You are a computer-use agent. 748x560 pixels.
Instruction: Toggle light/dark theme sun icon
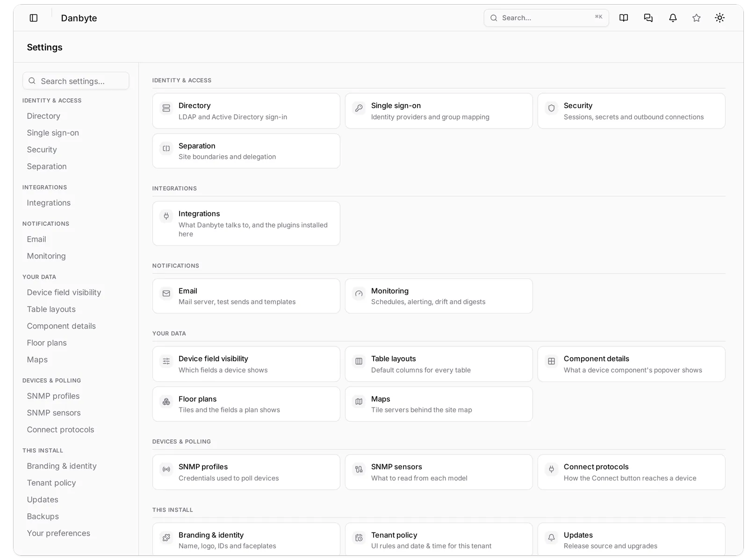(720, 18)
